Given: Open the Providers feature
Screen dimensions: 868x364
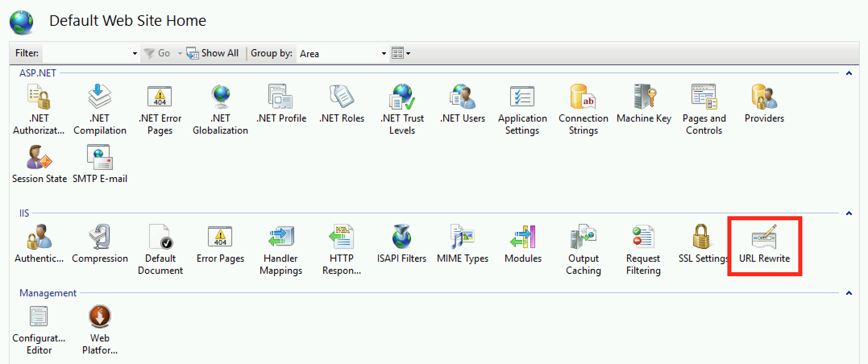Looking at the screenshot, I should click(764, 103).
